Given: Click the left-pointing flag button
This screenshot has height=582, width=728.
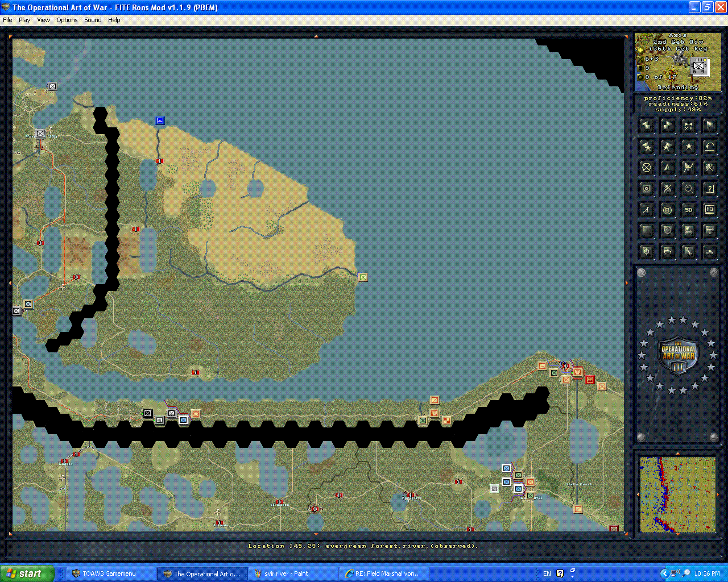Looking at the screenshot, I should point(647,125).
